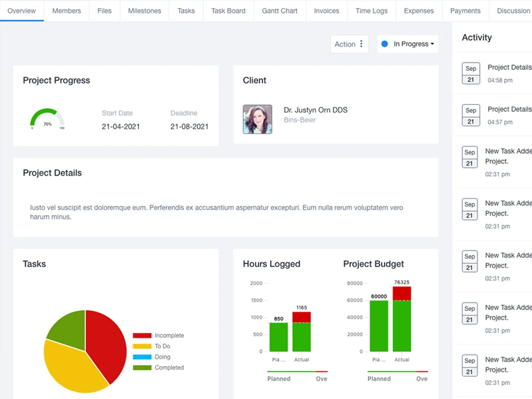Click client name Dr. Justyn Orn DDS

316,110
